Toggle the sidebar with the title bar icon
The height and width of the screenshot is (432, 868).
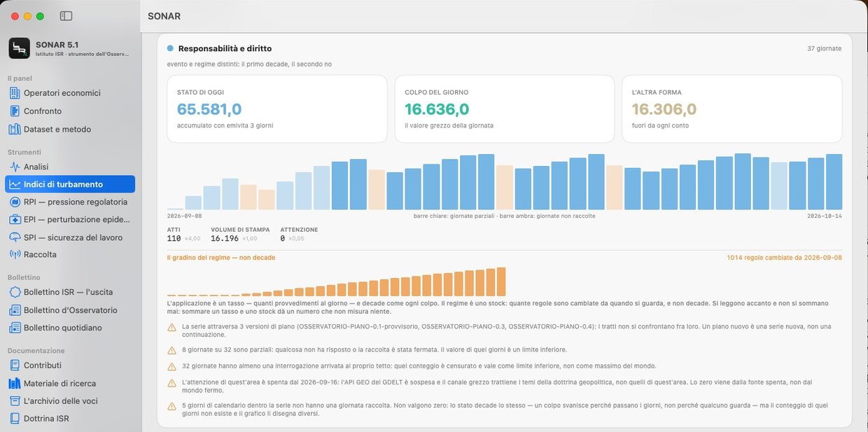66,16
